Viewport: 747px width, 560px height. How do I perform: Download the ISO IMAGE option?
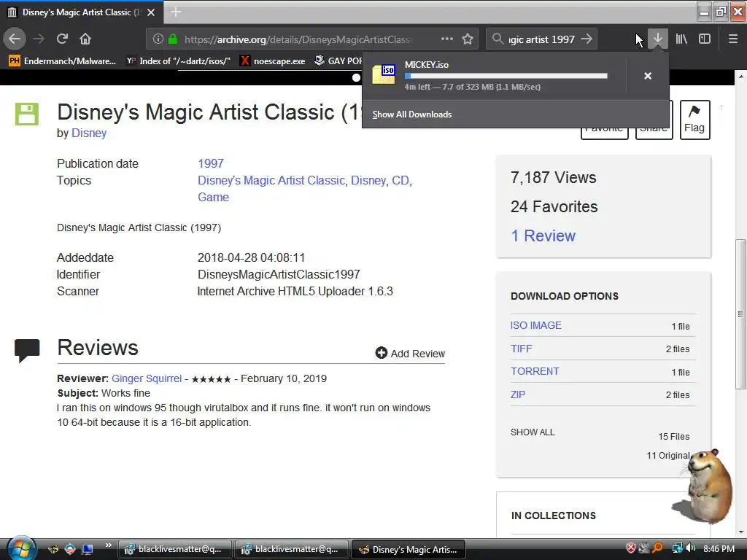tap(536, 325)
